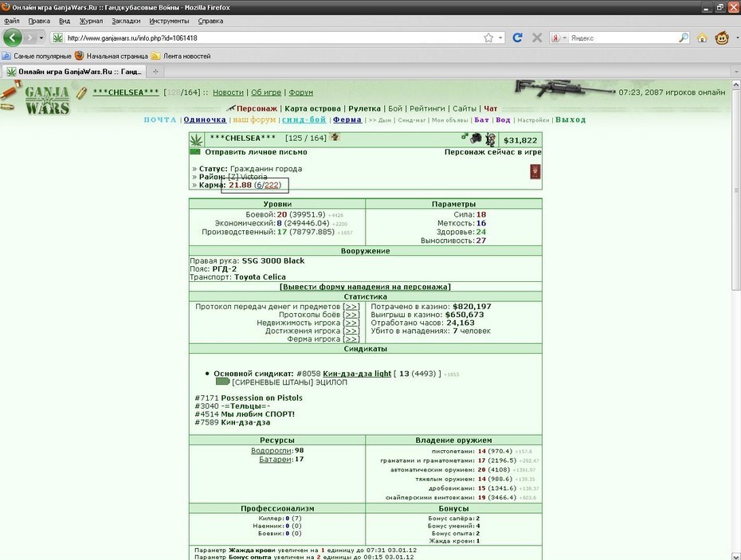The image size is (741, 560).
Task: Open the Об игре link
Action: point(266,92)
